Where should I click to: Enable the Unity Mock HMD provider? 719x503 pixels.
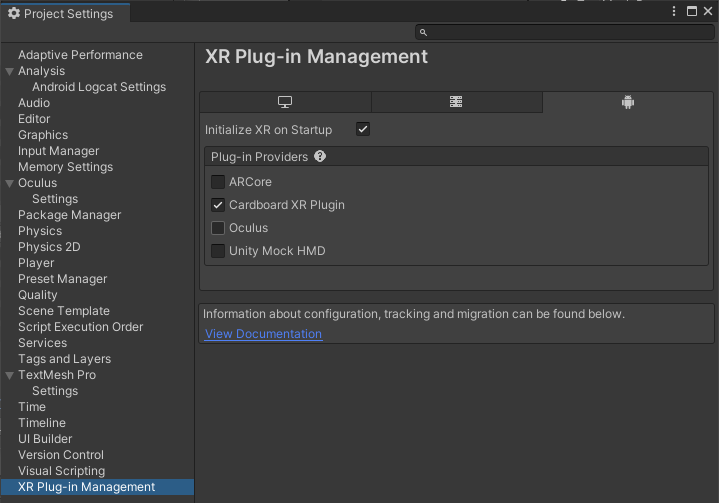tap(218, 251)
